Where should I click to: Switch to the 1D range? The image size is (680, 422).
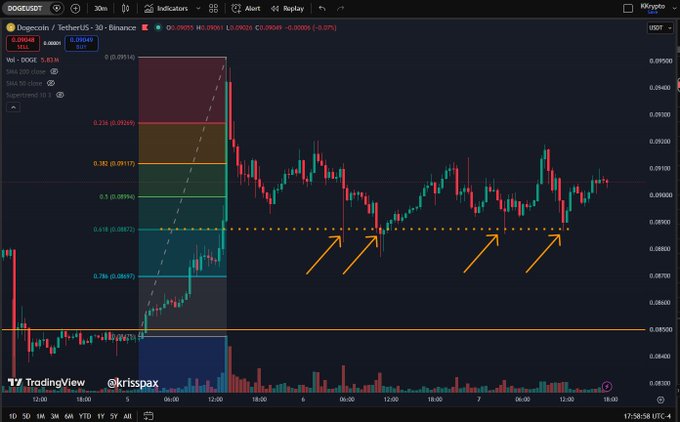coord(13,416)
